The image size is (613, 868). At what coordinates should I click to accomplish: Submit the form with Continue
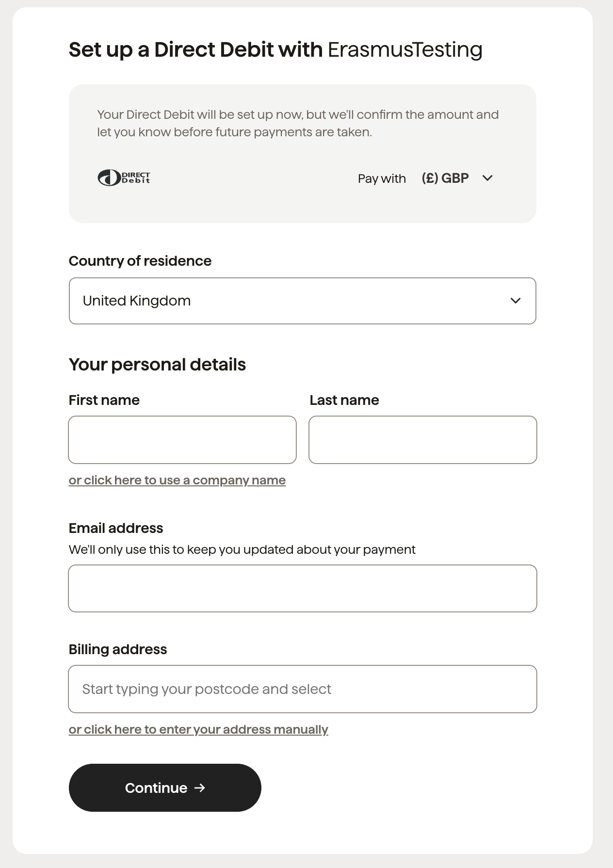(x=165, y=788)
